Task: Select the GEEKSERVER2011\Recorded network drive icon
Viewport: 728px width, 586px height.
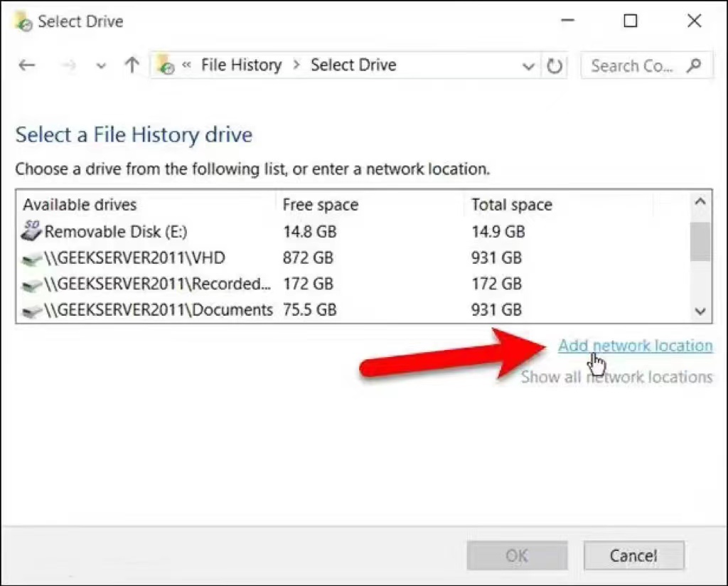Action: pyautogui.click(x=32, y=284)
